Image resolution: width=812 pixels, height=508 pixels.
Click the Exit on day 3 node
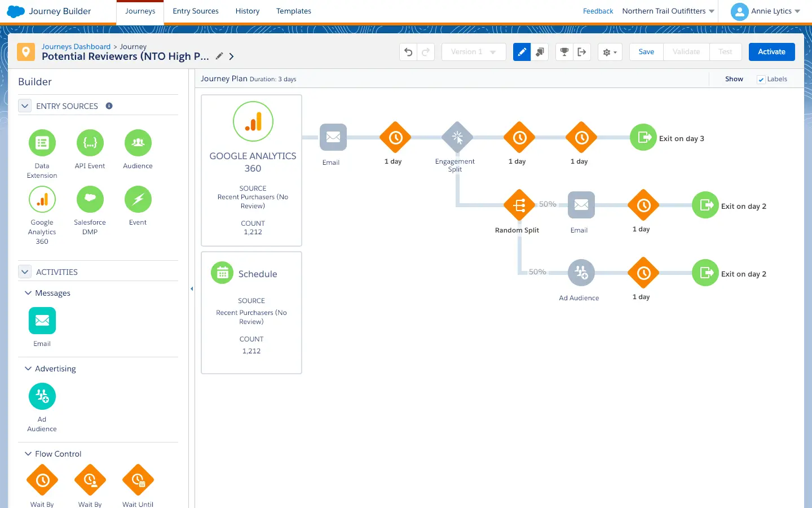[x=643, y=137]
